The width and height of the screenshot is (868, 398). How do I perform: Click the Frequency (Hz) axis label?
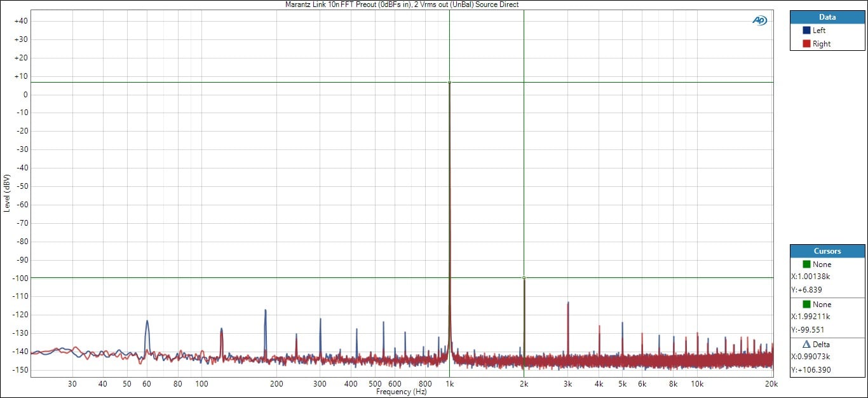click(402, 392)
